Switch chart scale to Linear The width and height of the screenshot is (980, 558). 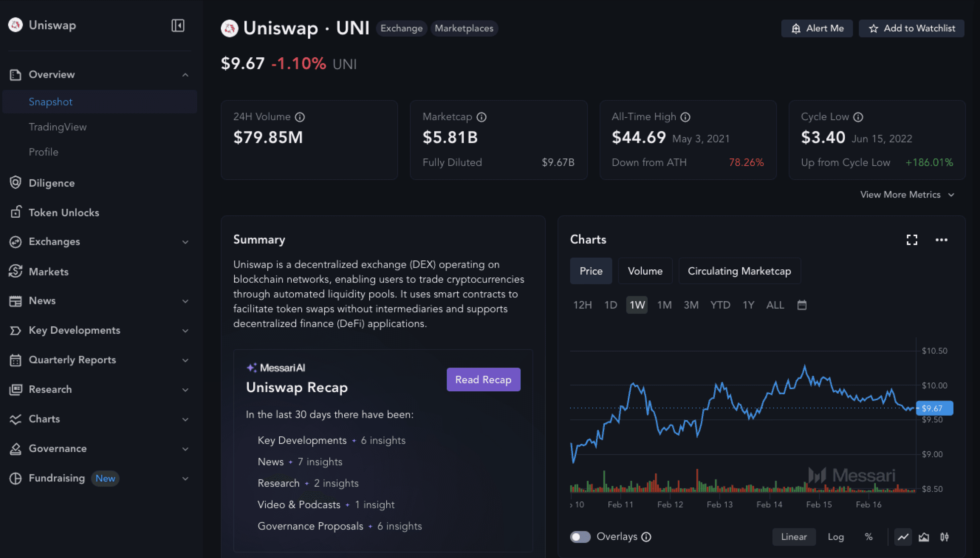click(x=794, y=537)
